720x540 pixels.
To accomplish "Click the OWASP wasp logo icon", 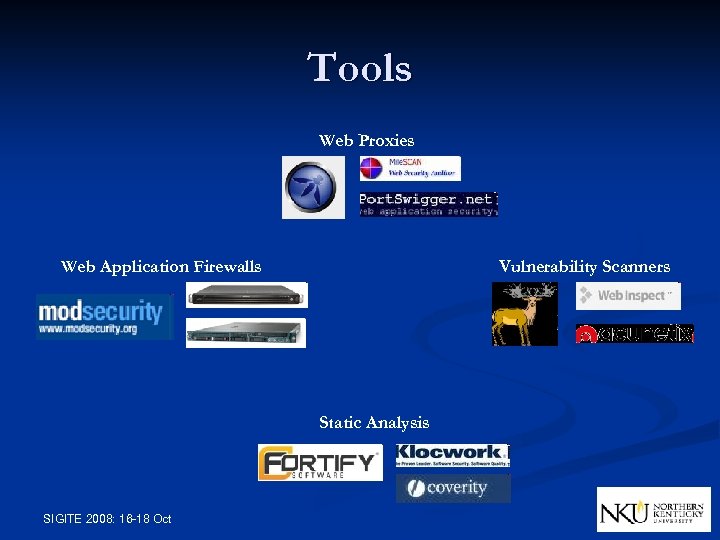I will coord(313,187).
